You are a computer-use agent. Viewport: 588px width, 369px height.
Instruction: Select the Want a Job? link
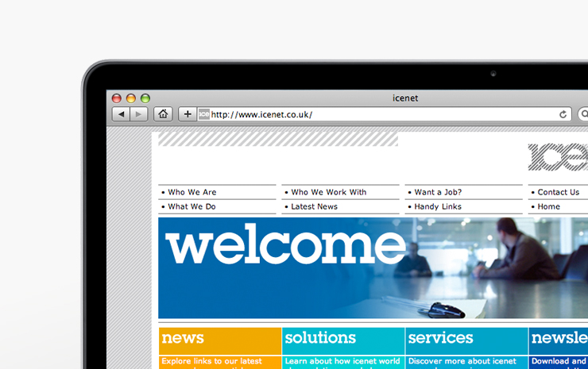[438, 192]
